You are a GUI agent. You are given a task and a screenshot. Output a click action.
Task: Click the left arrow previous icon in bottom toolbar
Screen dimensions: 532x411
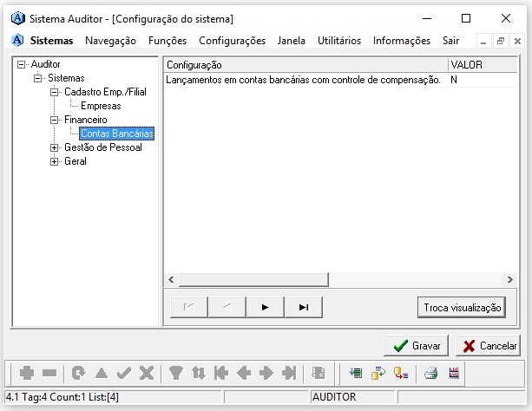(244, 373)
